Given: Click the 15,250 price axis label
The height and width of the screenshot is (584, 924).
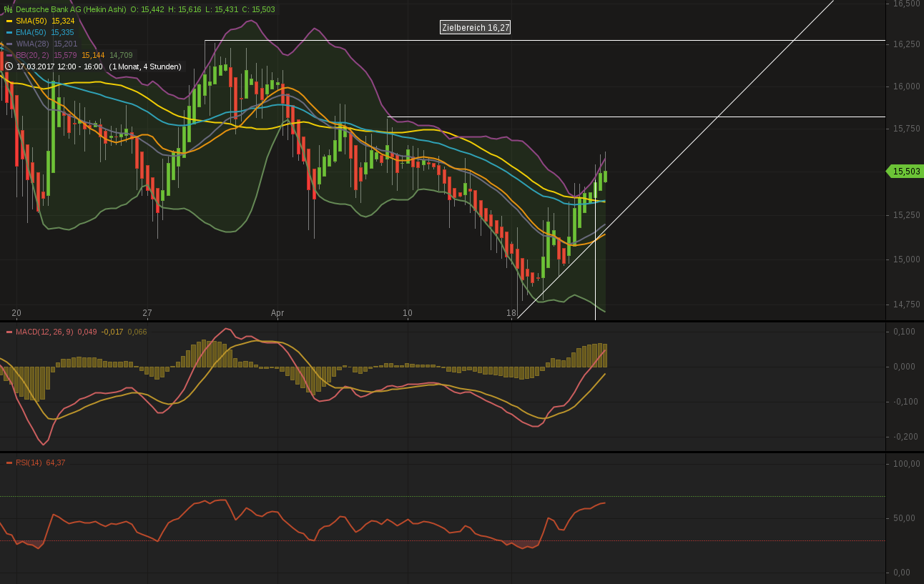Looking at the screenshot, I should tap(907, 215).
